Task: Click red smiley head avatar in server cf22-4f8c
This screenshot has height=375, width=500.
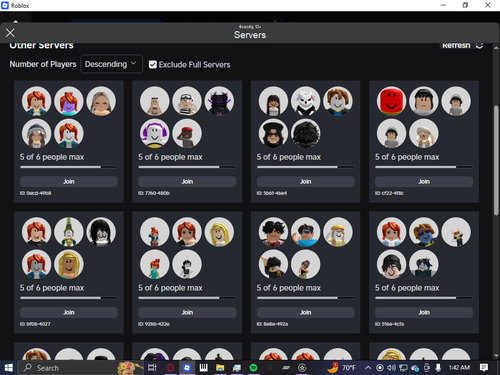Action: tap(391, 101)
